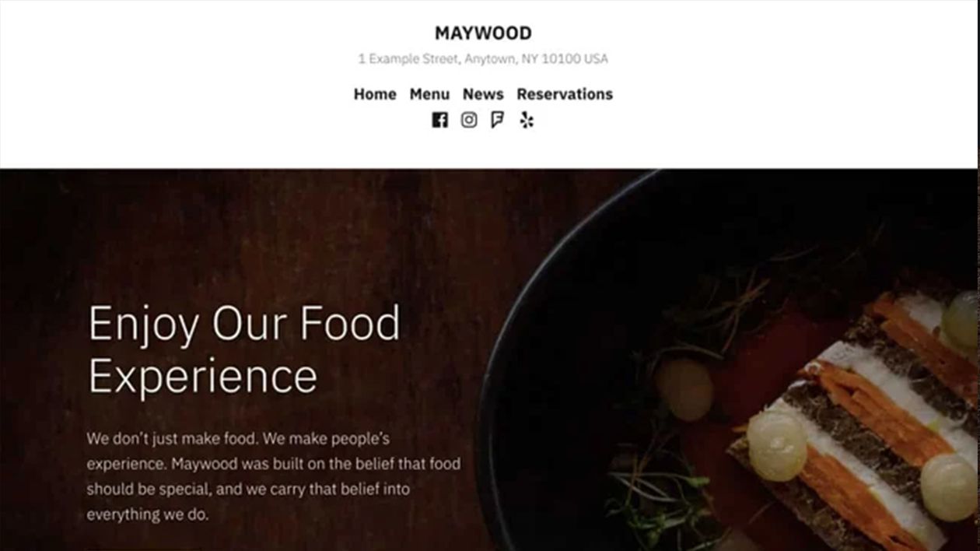980x551 pixels.
Task: Click the layered sandwich in the food photo
Action: click(x=856, y=420)
